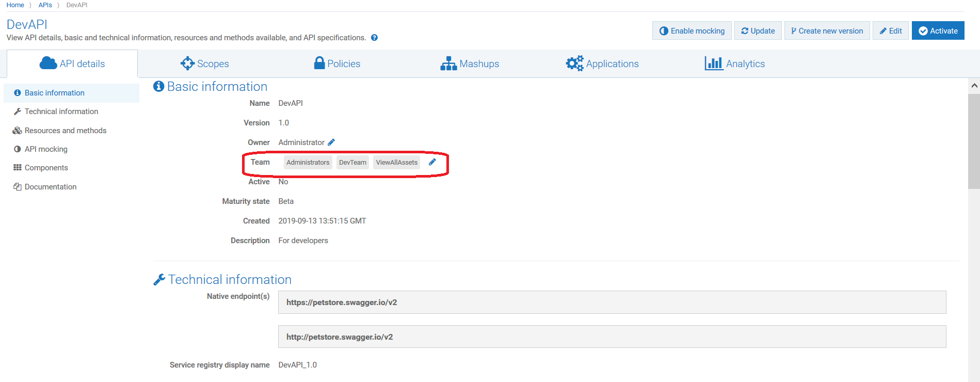Screen dimensions: 980x382
Task: Click the Policies padlock icon
Action: [319, 63]
